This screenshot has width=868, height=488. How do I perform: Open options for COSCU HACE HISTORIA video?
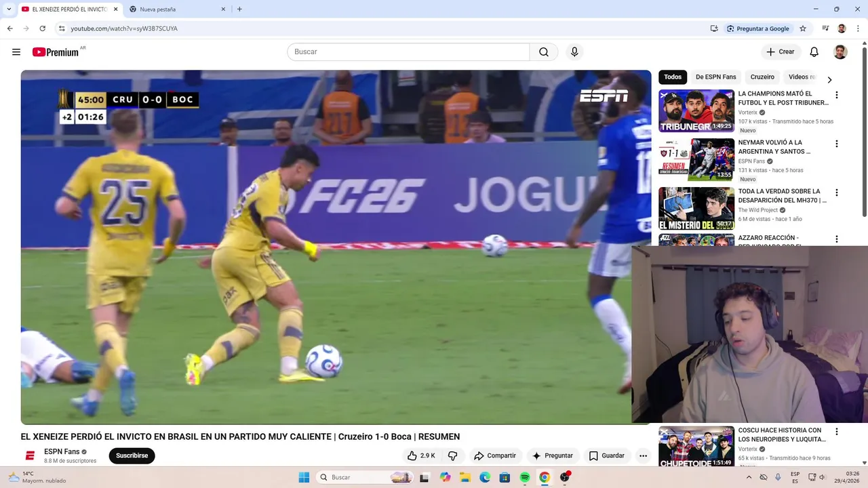(836, 432)
